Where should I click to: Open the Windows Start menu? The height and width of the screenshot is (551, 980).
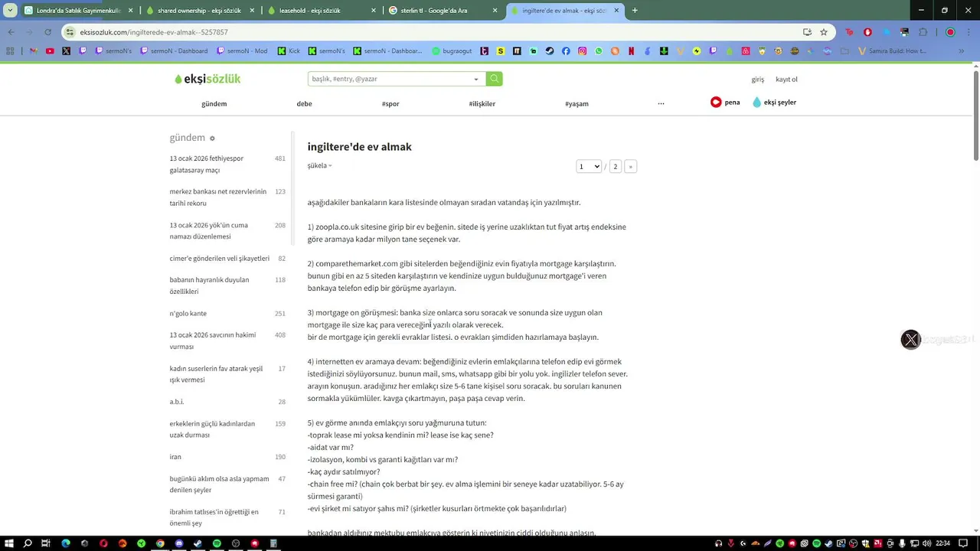[x=9, y=543]
